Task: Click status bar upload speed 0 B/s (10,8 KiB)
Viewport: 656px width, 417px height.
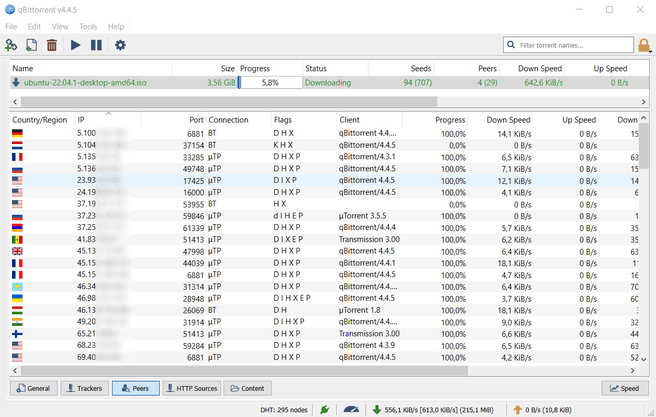Action: (548, 410)
